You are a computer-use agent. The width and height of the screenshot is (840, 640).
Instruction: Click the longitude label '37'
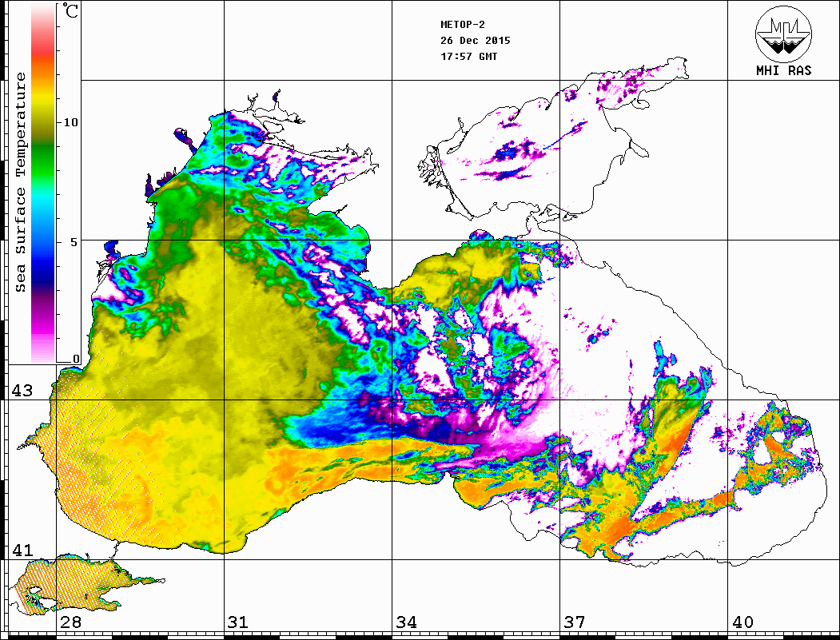575,622
